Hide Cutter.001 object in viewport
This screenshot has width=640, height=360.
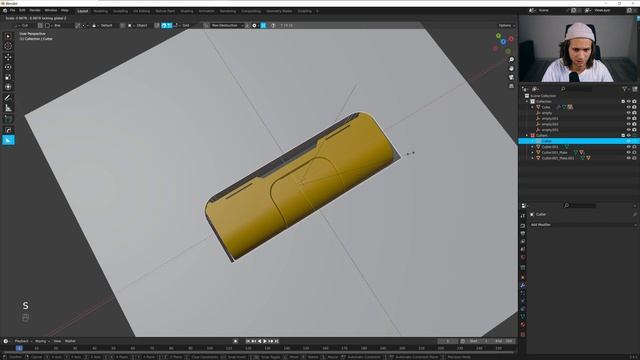[x=629, y=147]
